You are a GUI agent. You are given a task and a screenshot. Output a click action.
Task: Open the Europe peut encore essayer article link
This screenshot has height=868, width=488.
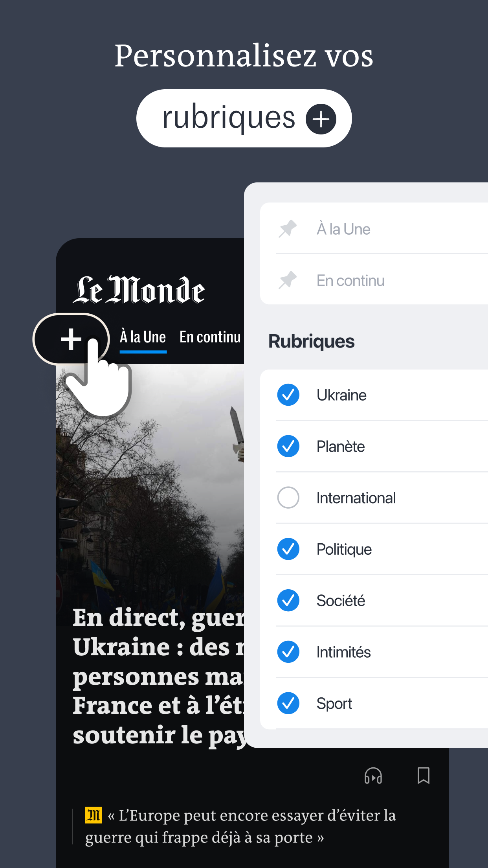click(240, 826)
